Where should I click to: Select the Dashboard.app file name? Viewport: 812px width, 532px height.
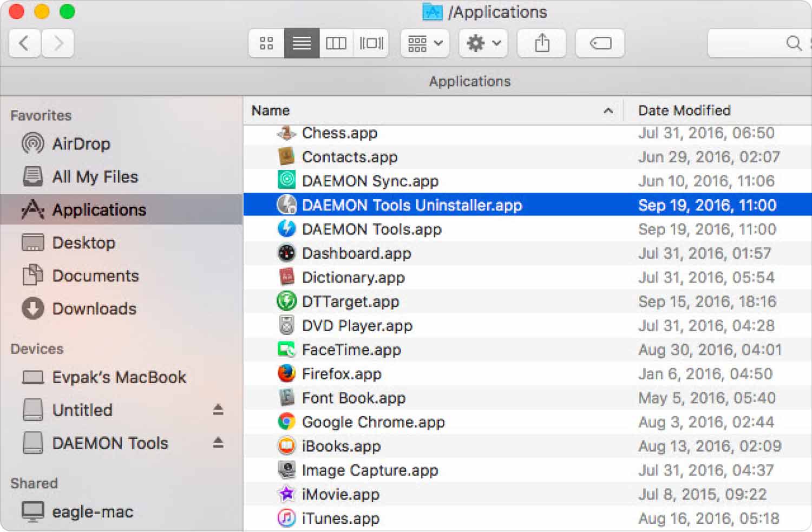(x=357, y=253)
